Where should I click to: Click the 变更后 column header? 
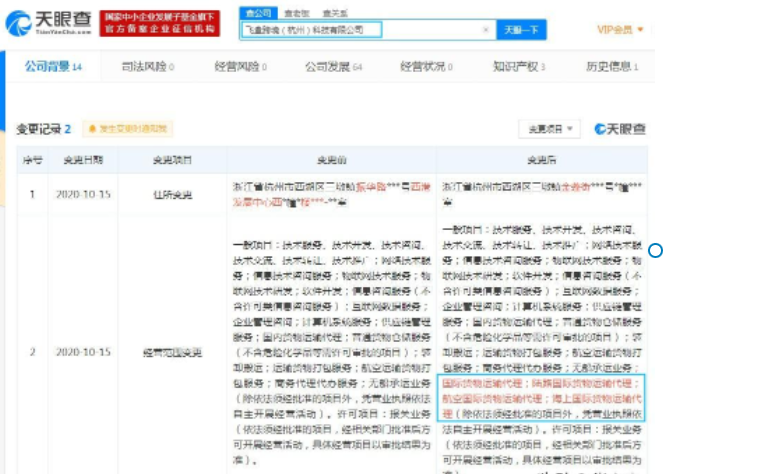click(542, 160)
